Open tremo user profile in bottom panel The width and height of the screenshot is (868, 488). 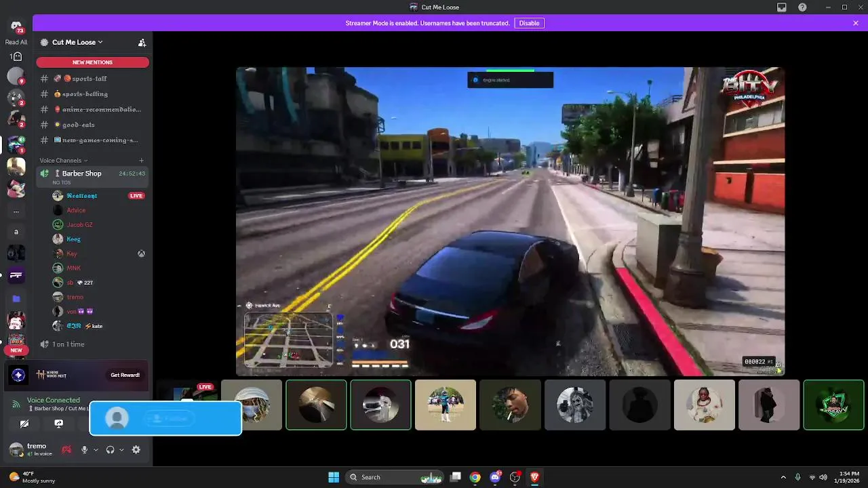point(31,449)
